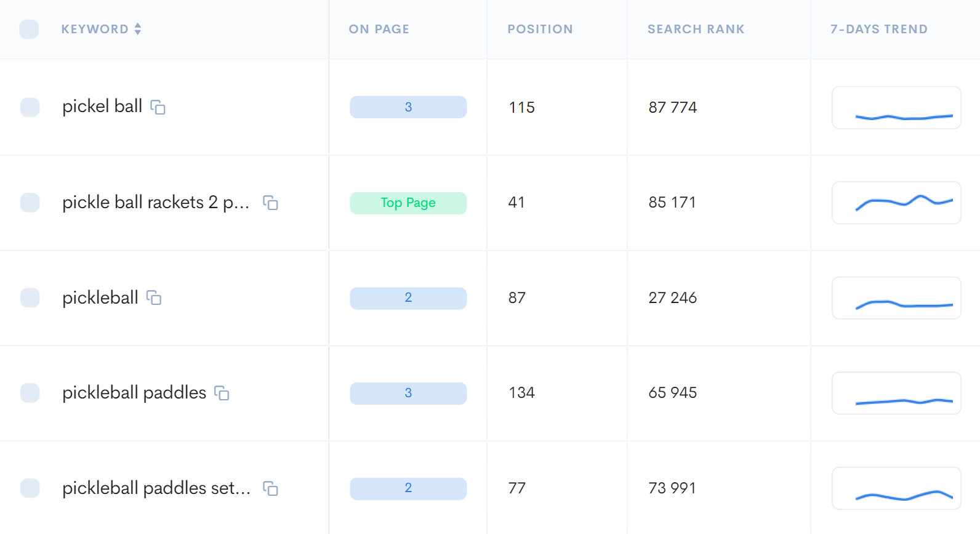Copy the 'pickleball' keyword
The height and width of the screenshot is (534, 980).
(x=154, y=298)
